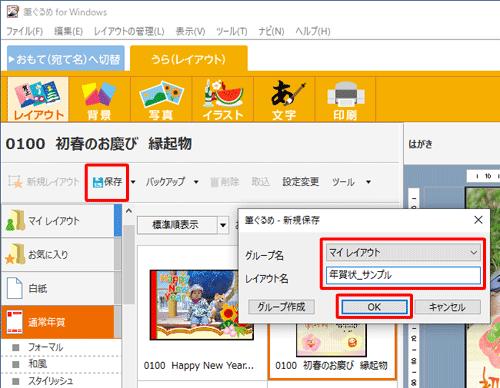Expand the バックアップ dropdown arrow
The width and height of the screenshot is (500, 388).
(196, 182)
